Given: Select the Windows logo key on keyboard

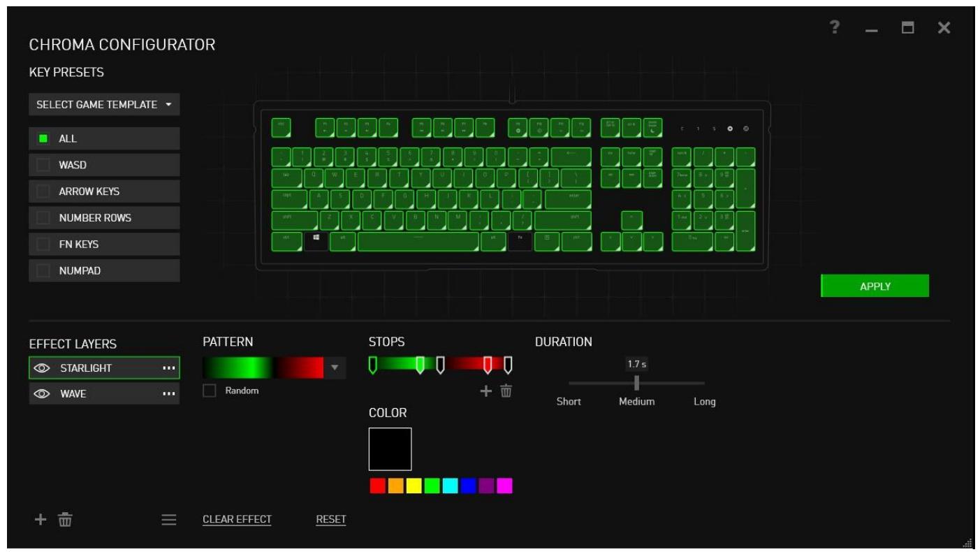Looking at the screenshot, I should [x=316, y=241].
